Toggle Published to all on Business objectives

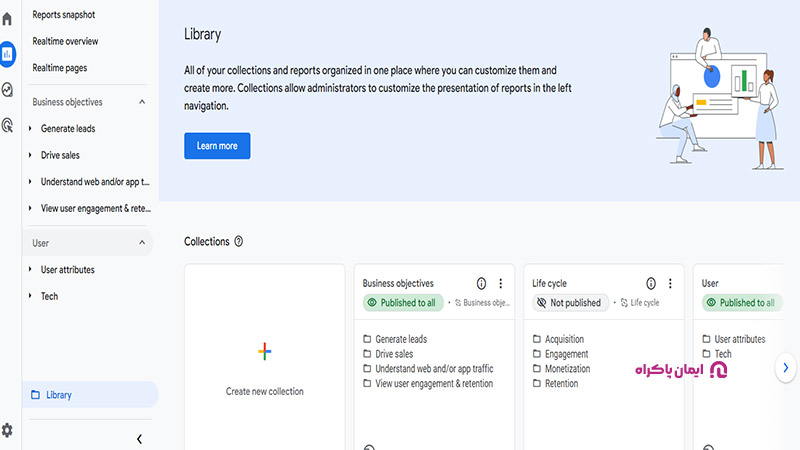pyautogui.click(x=403, y=303)
